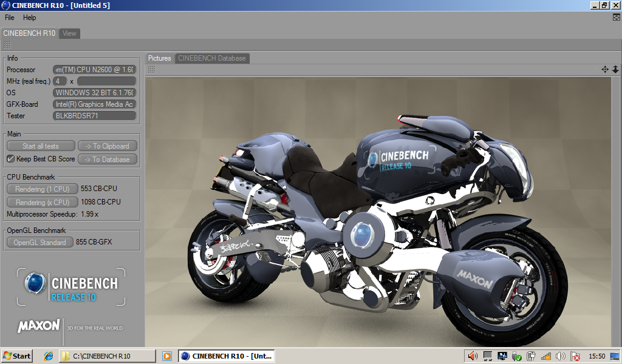Switch to the Pictures tab
Viewport: 622px width, 364px height.
tap(160, 58)
